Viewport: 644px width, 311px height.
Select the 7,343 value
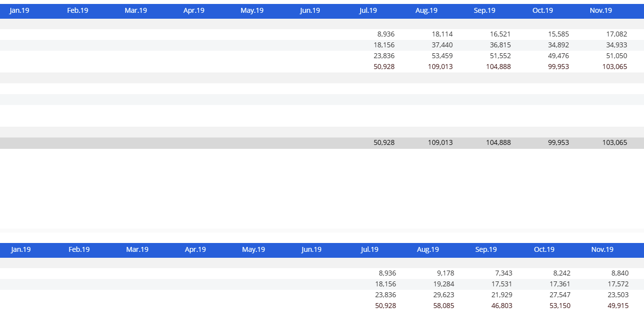(x=504, y=273)
